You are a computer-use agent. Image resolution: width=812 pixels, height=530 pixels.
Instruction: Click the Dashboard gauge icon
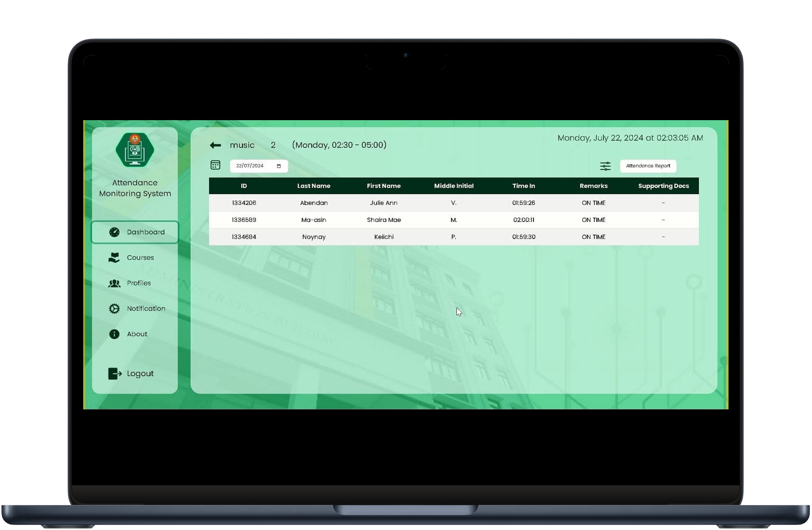[x=114, y=232]
